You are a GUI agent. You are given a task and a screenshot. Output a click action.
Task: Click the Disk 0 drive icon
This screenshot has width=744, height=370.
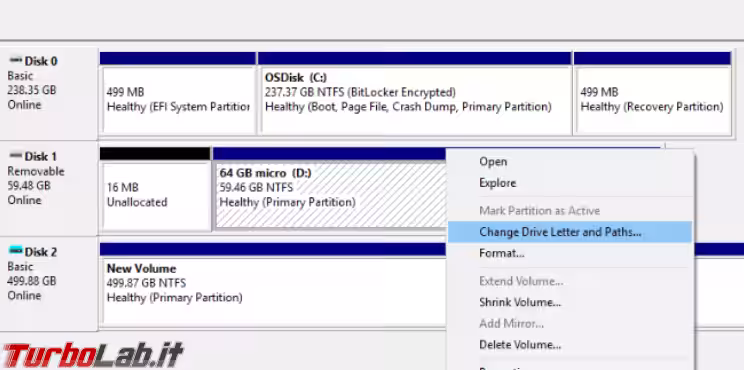coord(16,60)
